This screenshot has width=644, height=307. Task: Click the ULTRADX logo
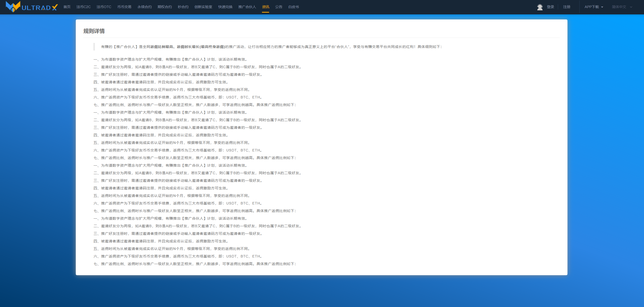coord(32,7)
